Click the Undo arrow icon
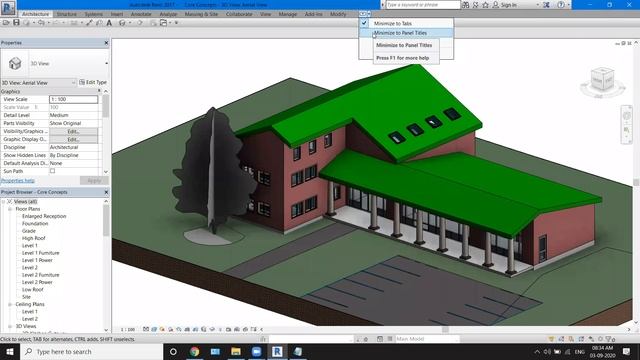This screenshot has width=640, height=360. (x=41, y=23)
